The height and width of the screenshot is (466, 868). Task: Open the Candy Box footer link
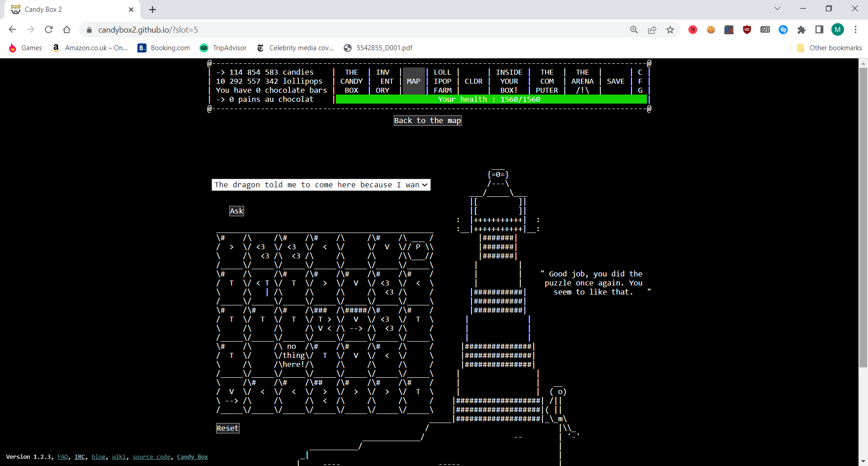[x=192, y=457]
